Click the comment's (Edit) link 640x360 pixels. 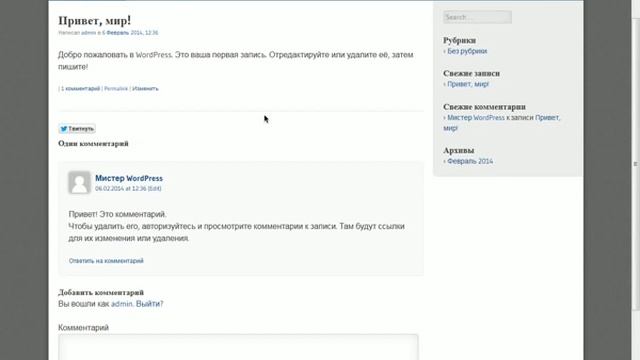pyautogui.click(x=154, y=189)
